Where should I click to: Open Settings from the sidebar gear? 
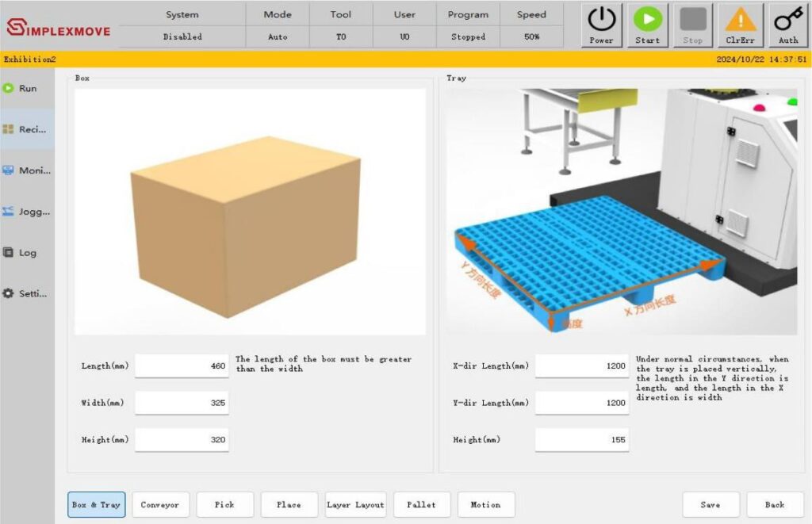9,293
